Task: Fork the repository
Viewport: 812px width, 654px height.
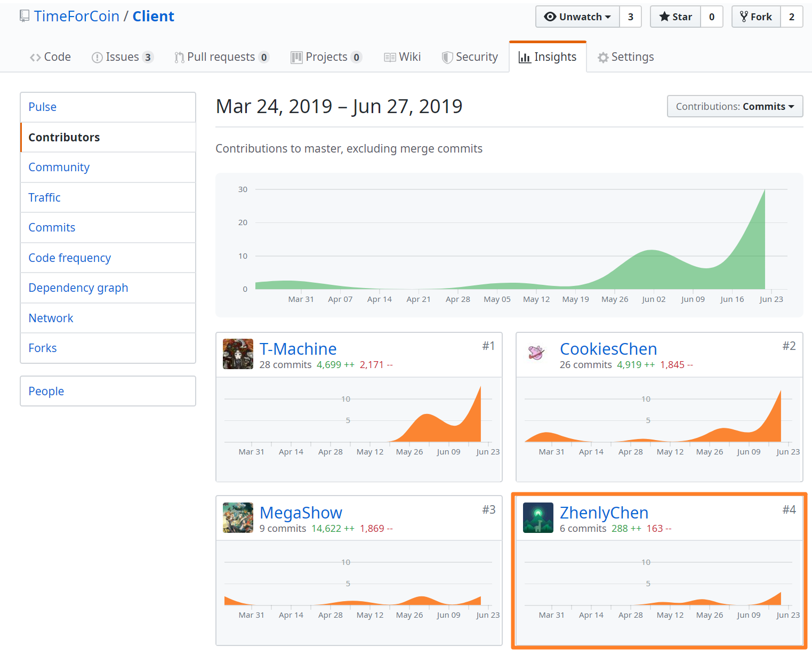Action: [x=756, y=17]
